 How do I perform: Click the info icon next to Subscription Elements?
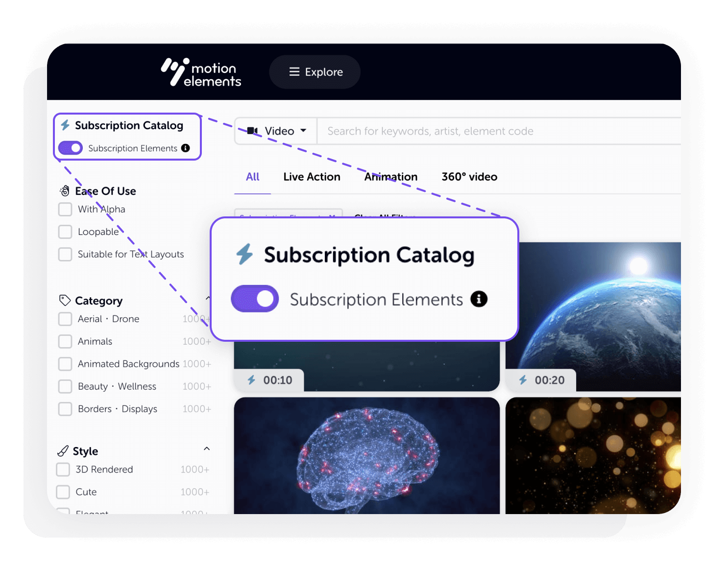click(x=185, y=148)
